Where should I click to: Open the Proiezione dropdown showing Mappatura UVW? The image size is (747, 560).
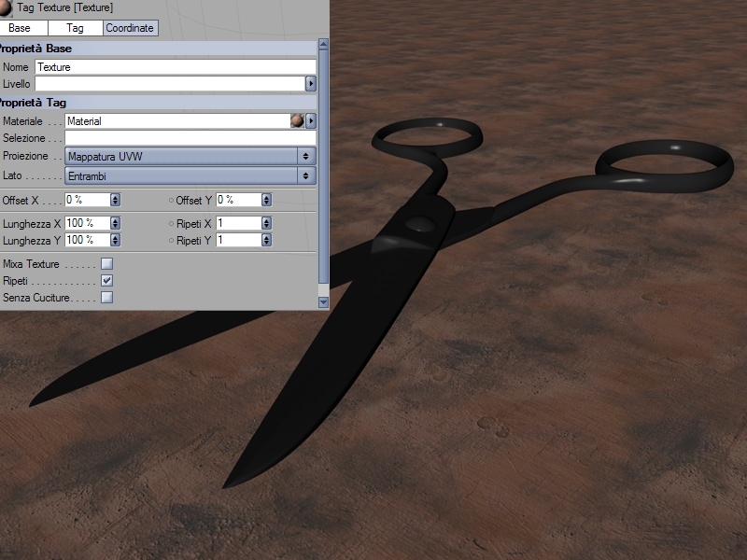pos(190,156)
